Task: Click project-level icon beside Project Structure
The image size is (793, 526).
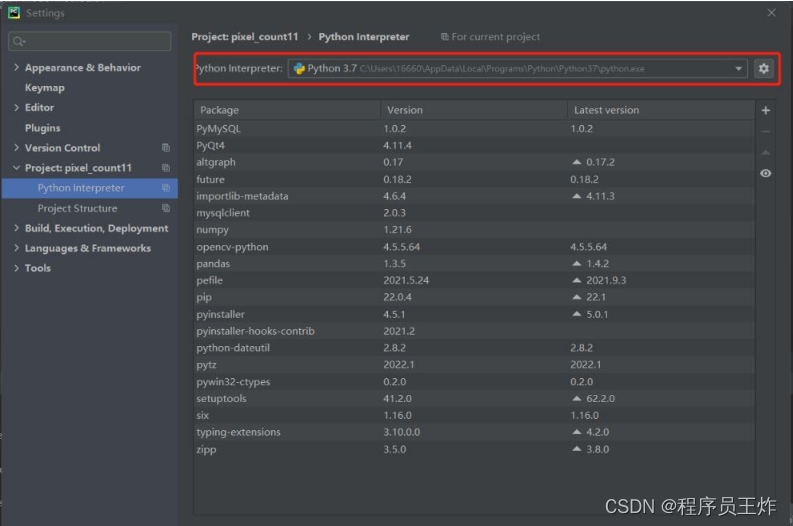Action: 165,208
